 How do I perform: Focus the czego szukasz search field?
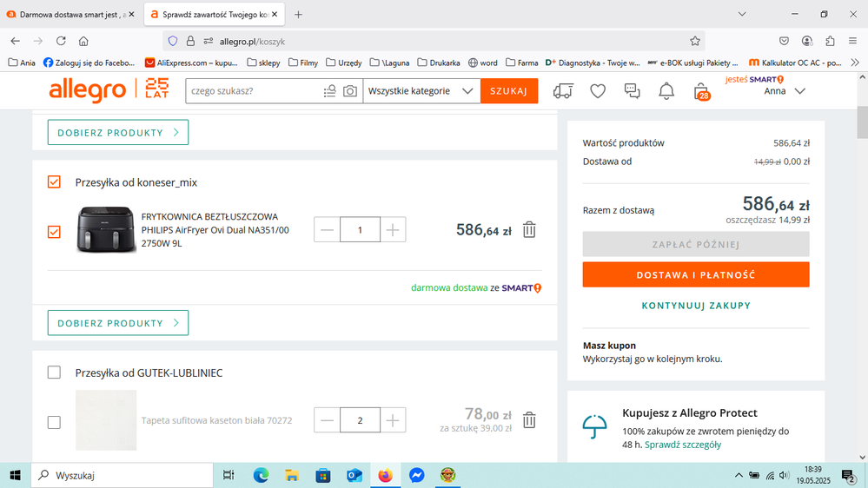[255, 90]
